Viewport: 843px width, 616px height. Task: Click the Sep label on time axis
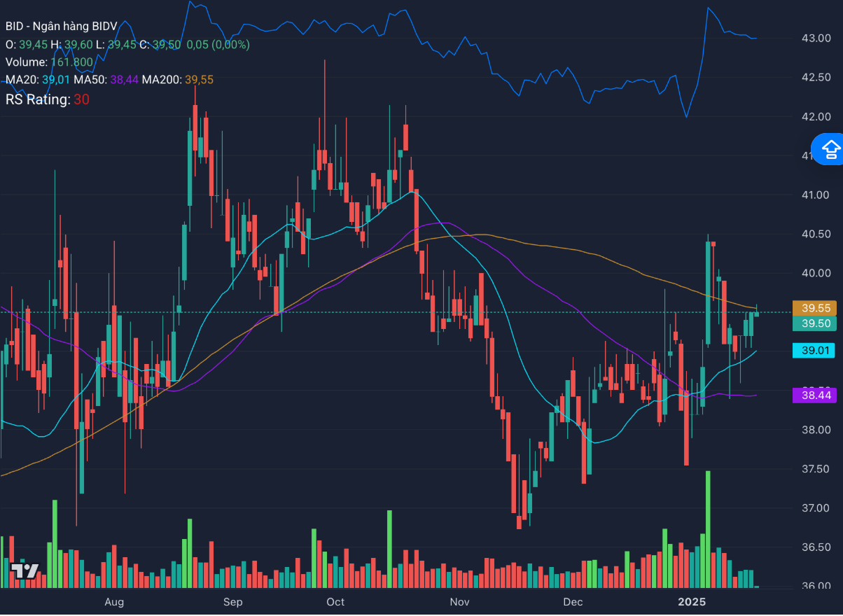coord(232,602)
